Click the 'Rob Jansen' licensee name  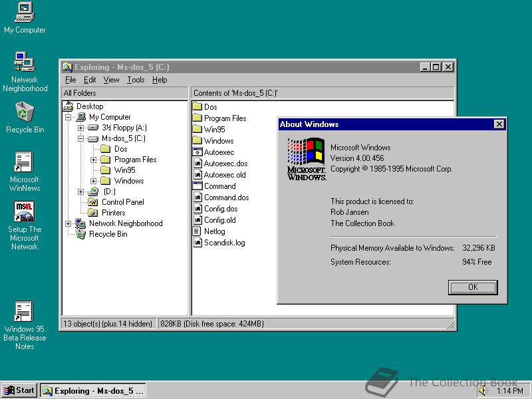pos(350,212)
